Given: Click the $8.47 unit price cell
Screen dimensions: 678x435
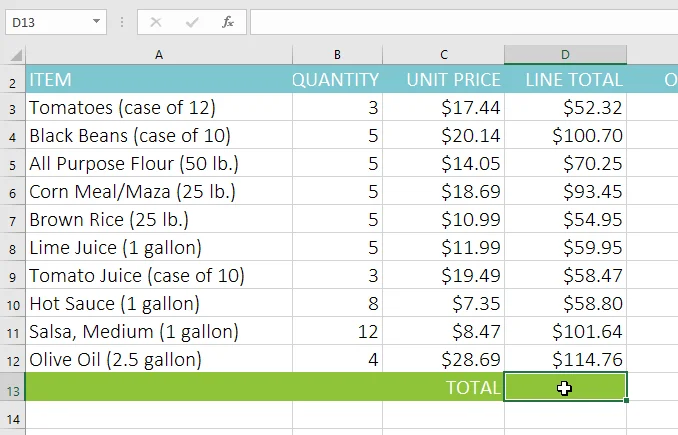Looking at the screenshot, I should click(x=443, y=331).
